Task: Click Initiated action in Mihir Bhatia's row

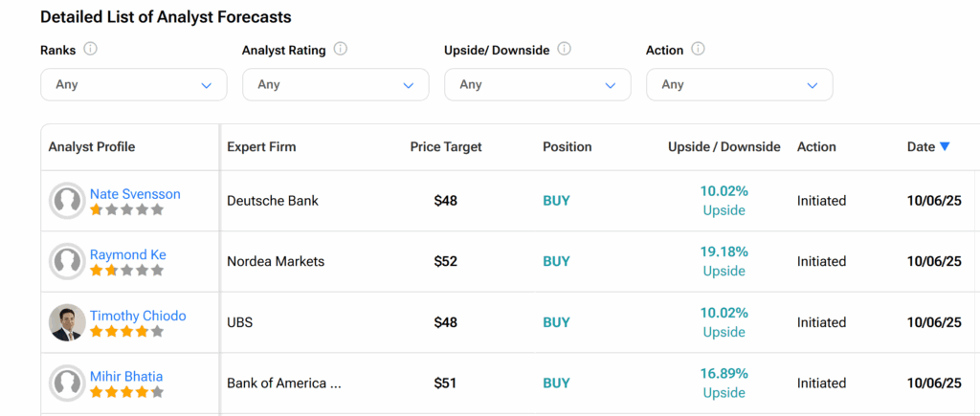Action: tap(821, 383)
